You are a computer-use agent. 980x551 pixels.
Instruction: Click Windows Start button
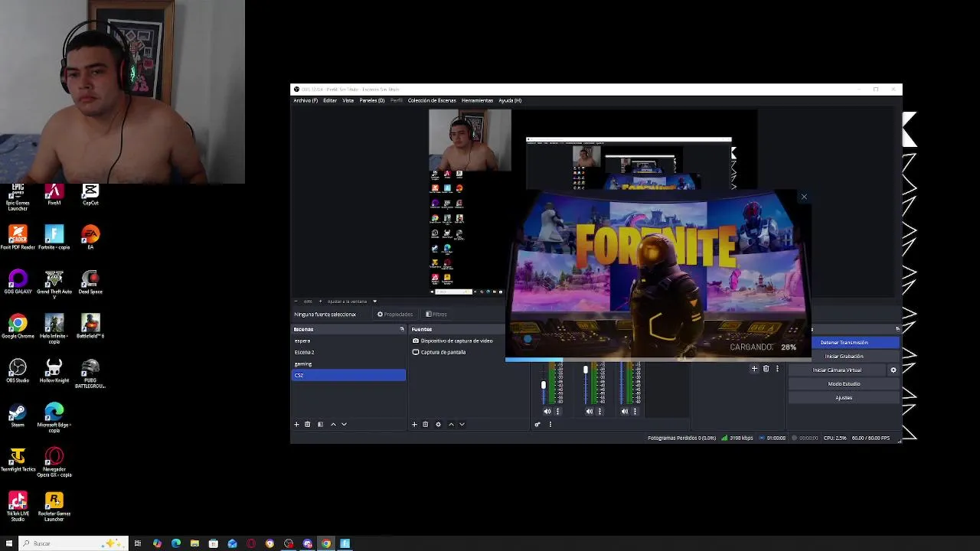point(9,543)
